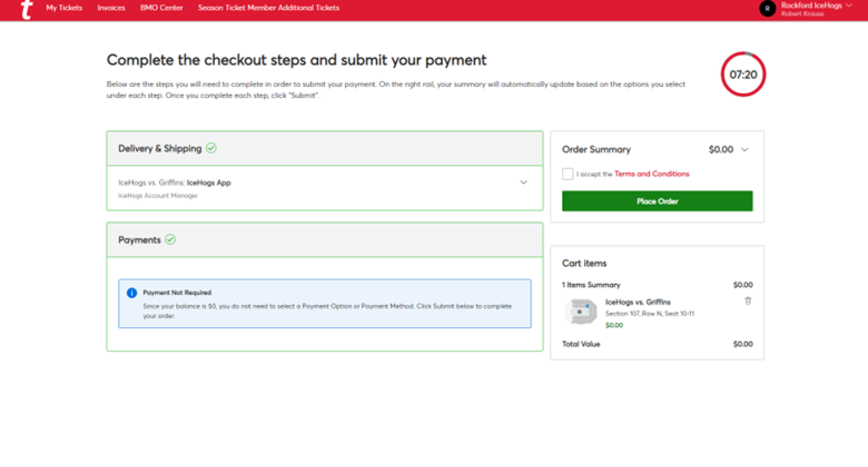
Task: Expand the Rockford IceHogs account dropdown
Action: tap(849, 5)
